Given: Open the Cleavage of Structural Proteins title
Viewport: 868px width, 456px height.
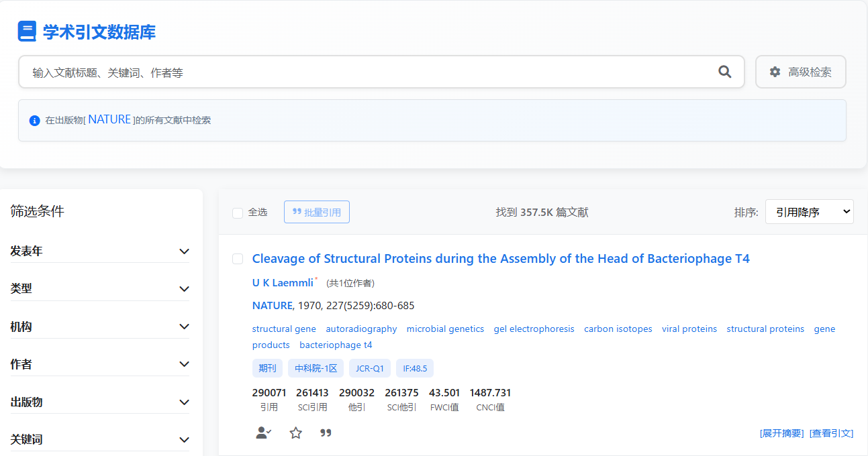Looking at the screenshot, I should point(500,259).
